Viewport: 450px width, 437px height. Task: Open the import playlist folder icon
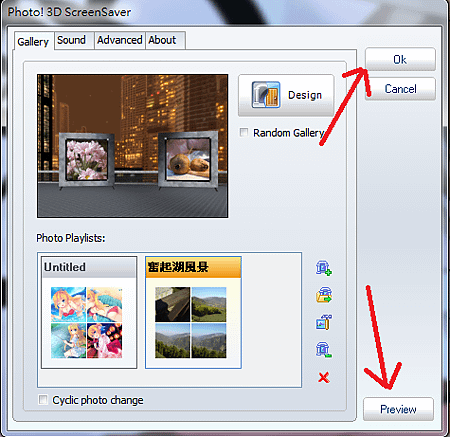point(324,295)
